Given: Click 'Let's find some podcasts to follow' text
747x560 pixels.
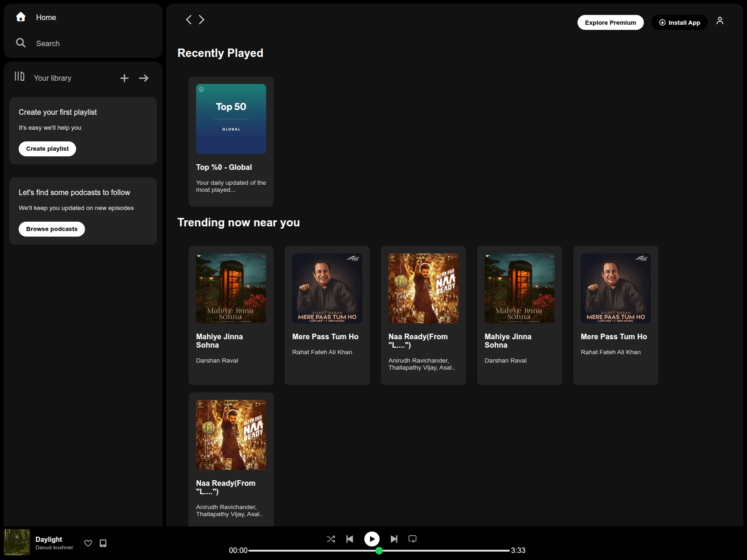Looking at the screenshot, I should tap(74, 193).
